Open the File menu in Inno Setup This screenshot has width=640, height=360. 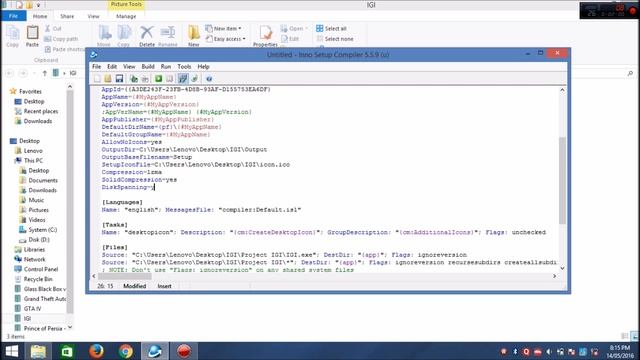pos(96,67)
